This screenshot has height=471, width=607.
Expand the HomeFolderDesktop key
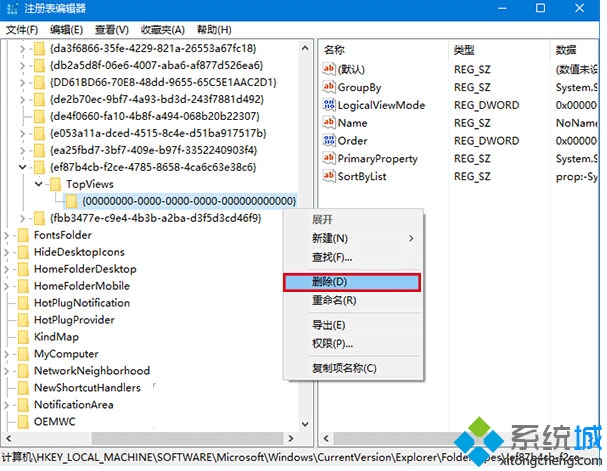pos(8,269)
